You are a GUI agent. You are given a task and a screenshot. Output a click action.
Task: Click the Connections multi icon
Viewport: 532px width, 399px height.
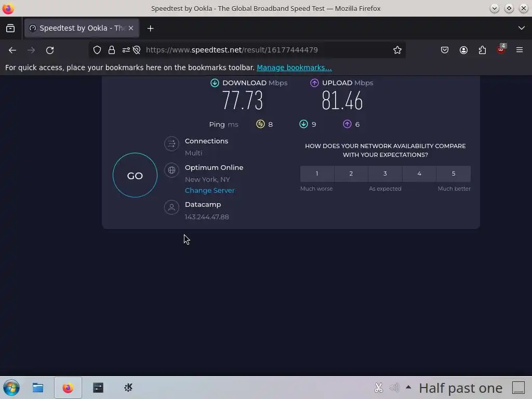171,143
